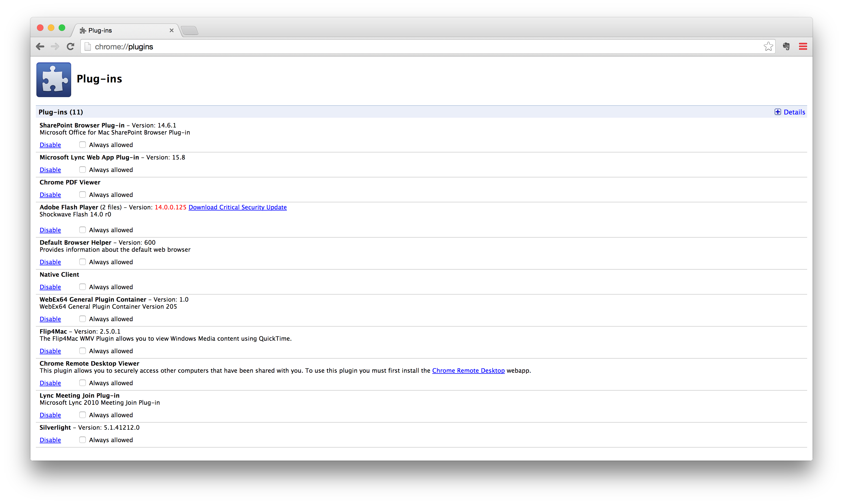Click the browser back navigation arrow
This screenshot has height=504, width=843.
(x=40, y=47)
